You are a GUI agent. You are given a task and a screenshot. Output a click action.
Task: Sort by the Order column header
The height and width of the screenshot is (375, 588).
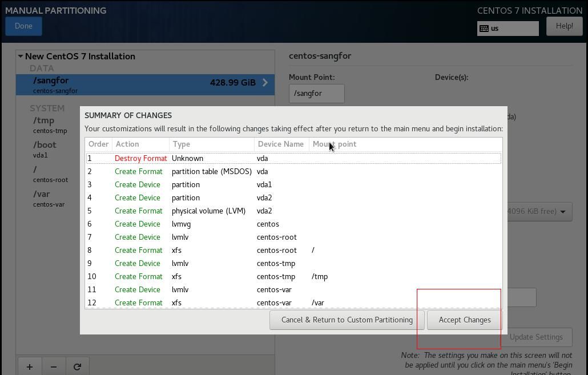tap(98, 144)
